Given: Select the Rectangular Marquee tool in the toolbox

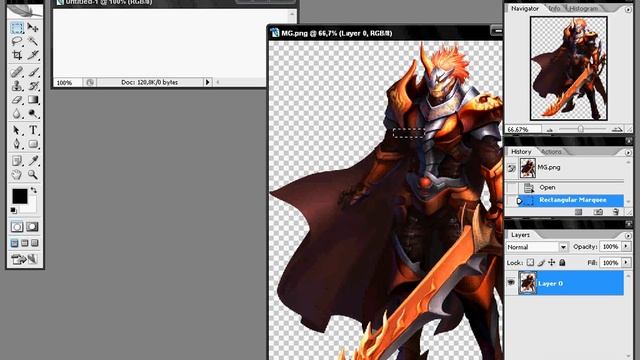Looking at the screenshot, I should [x=17, y=28].
